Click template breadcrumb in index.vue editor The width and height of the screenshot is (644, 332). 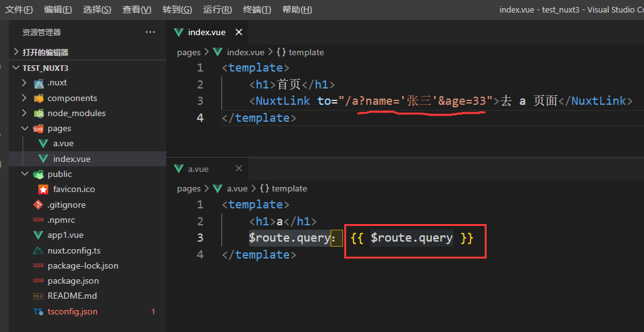(x=307, y=52)
